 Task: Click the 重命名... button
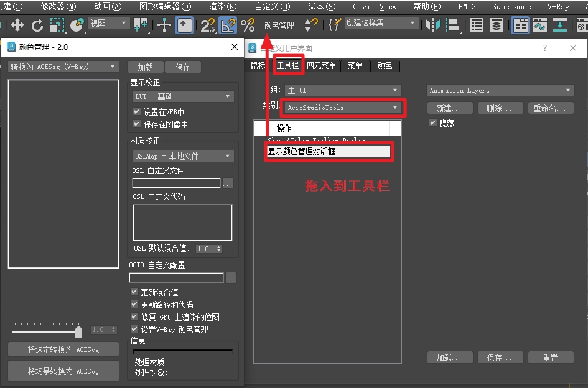(x=550, y=108)
